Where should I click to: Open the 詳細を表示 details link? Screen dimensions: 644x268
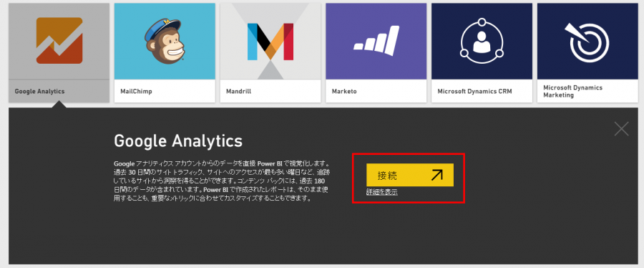pos(382,192)
